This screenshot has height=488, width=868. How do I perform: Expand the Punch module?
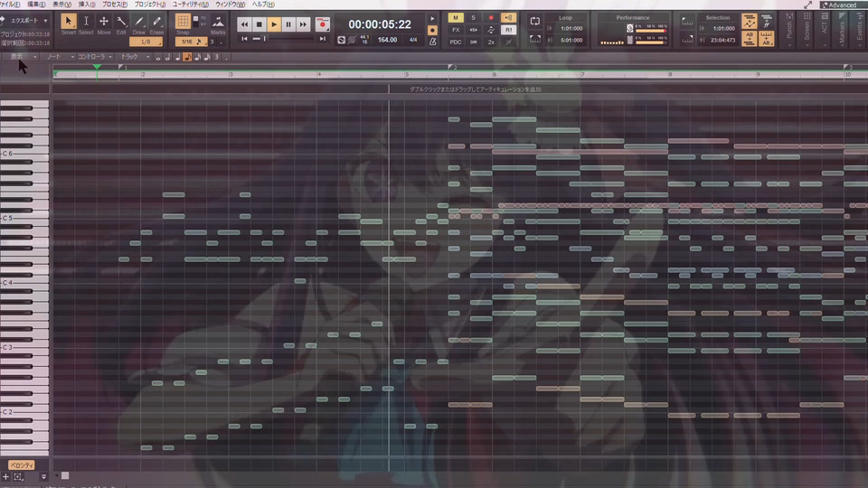(x=788, y=30)
